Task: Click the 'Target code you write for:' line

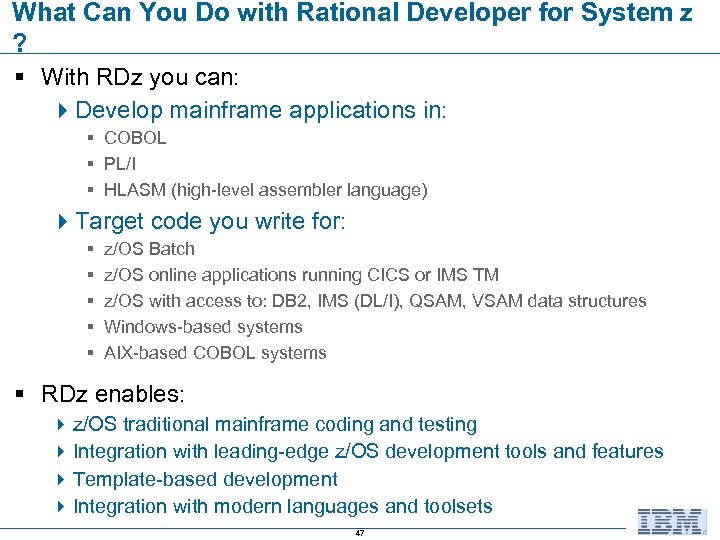Action: [210, 221]
